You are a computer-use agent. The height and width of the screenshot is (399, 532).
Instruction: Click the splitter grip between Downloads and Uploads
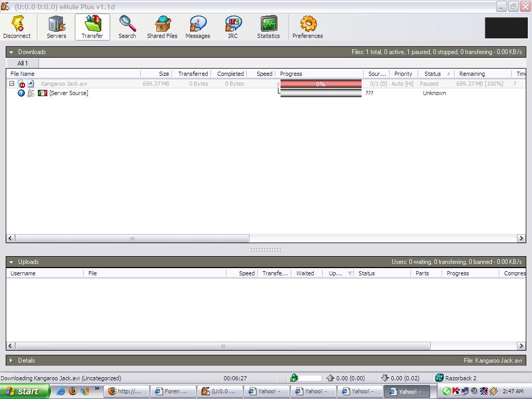point(265,249)
